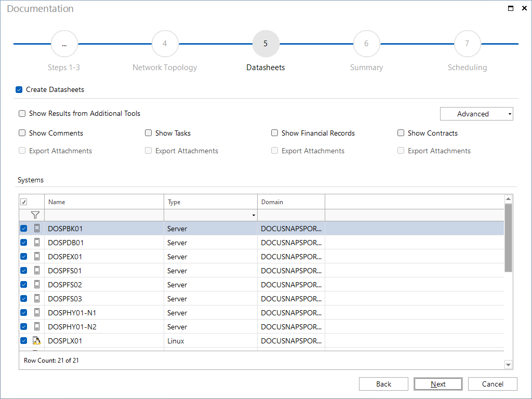Maximize the Documentation window

[x=511, y=8]
